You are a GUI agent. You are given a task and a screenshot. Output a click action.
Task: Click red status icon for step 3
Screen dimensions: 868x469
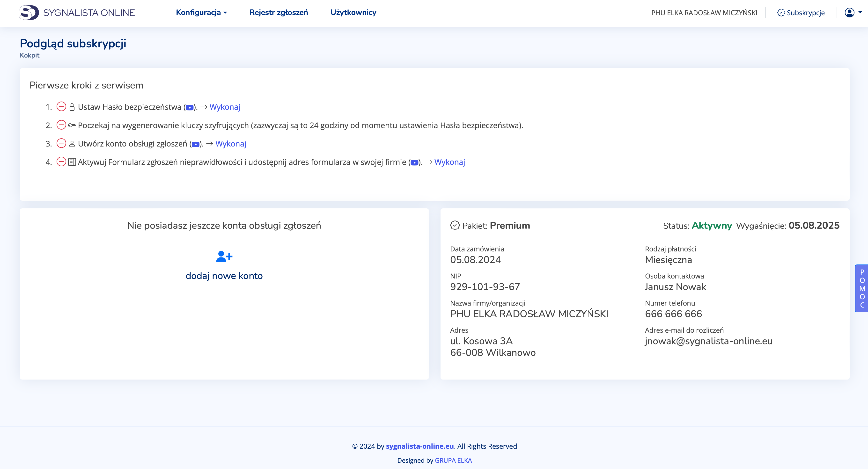tap(61, 144)
